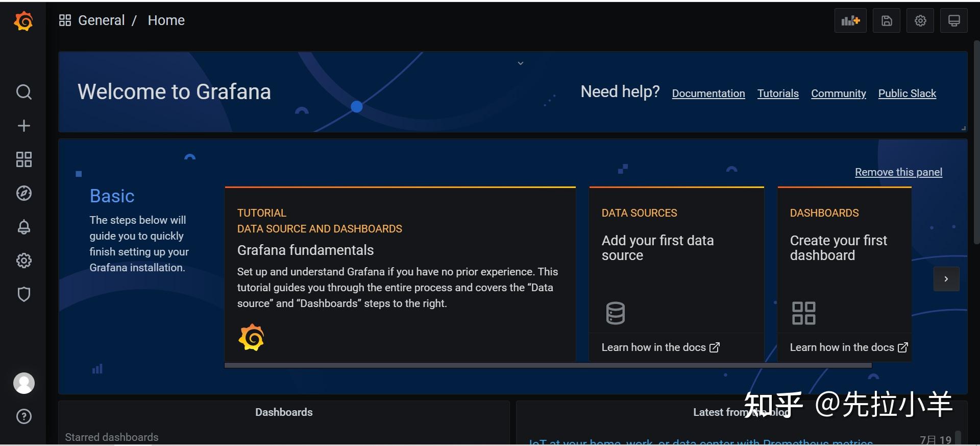The height and width of the screenshot is (446, 980).
Task: Open Server Admin shield icon
Action: coord(23,294)
